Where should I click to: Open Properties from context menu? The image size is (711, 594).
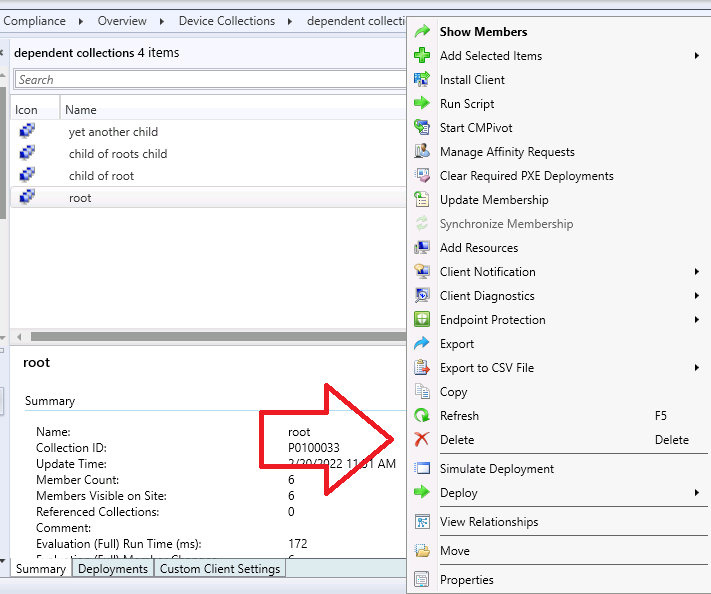pos(467,580)
